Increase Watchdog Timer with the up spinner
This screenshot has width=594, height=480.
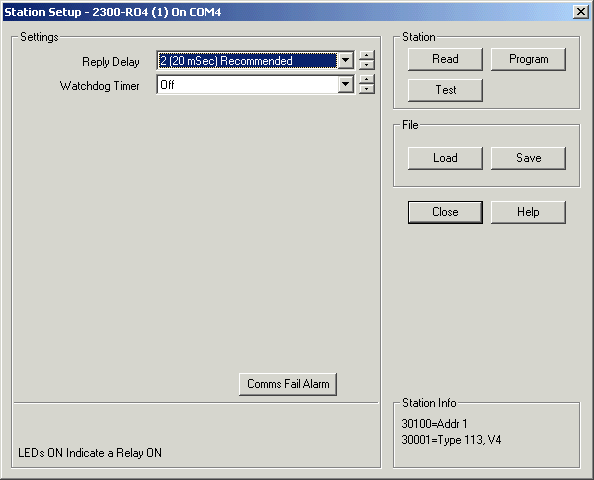click(x=366, y=79)
